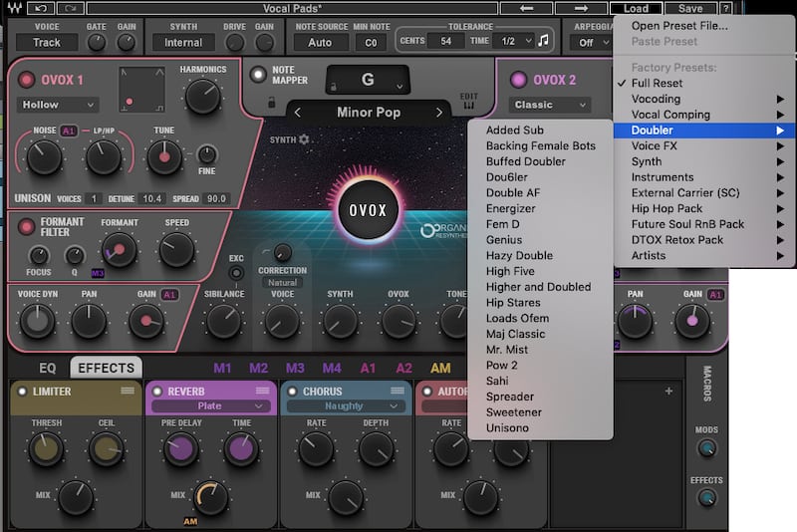
Task: Click the Min Note C0 field
Action: click(x=371, y=43)
